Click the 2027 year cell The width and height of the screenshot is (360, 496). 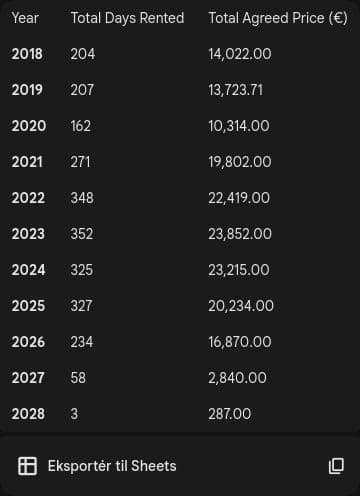coord(28,378)
